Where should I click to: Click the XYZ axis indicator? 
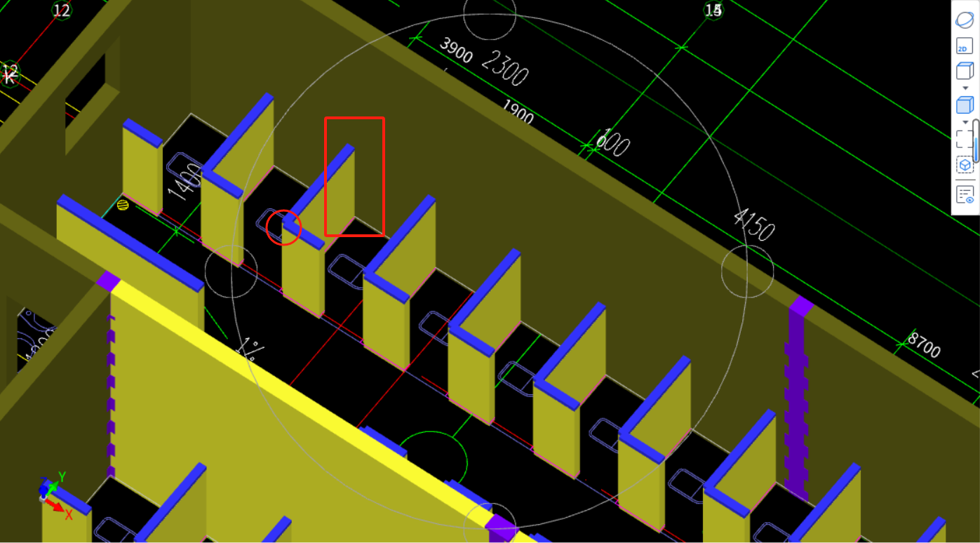point(56,495)
